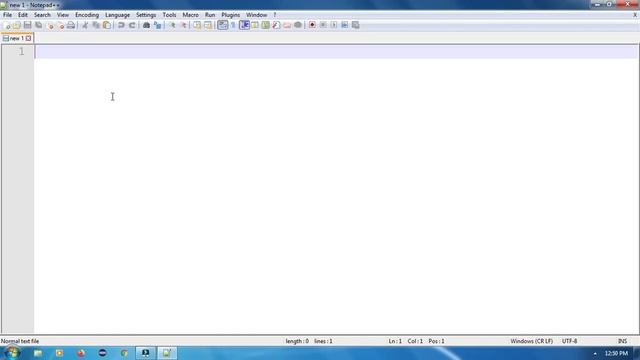Switch to Notepad++ taskbar button
640x360 pixels.
click(x=167, y=353)
